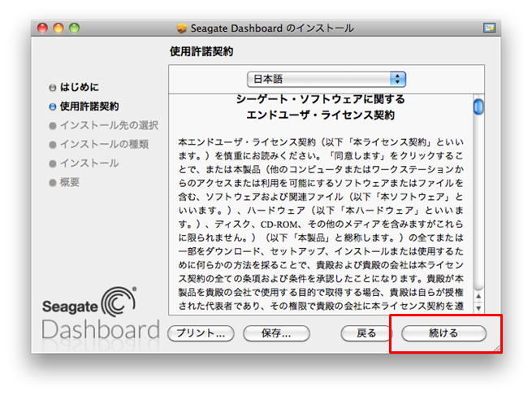Screen dimensions: 532x396
Task: Click the red close window button
Action: (x=42, y=28)
